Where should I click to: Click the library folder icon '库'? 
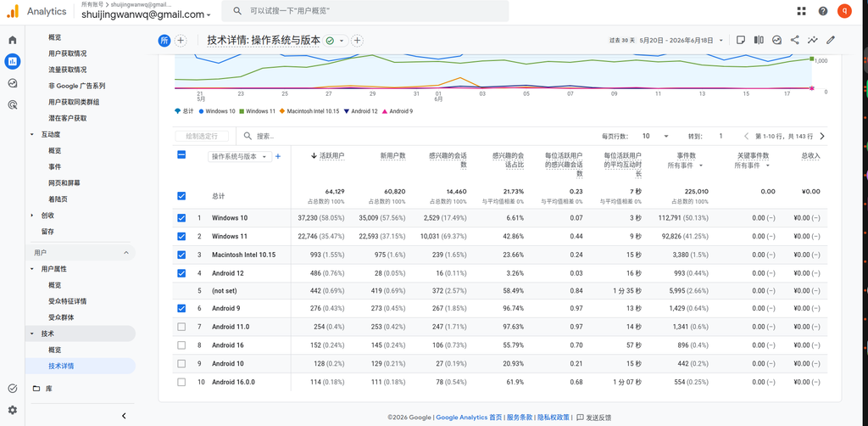tap(36, 389)
